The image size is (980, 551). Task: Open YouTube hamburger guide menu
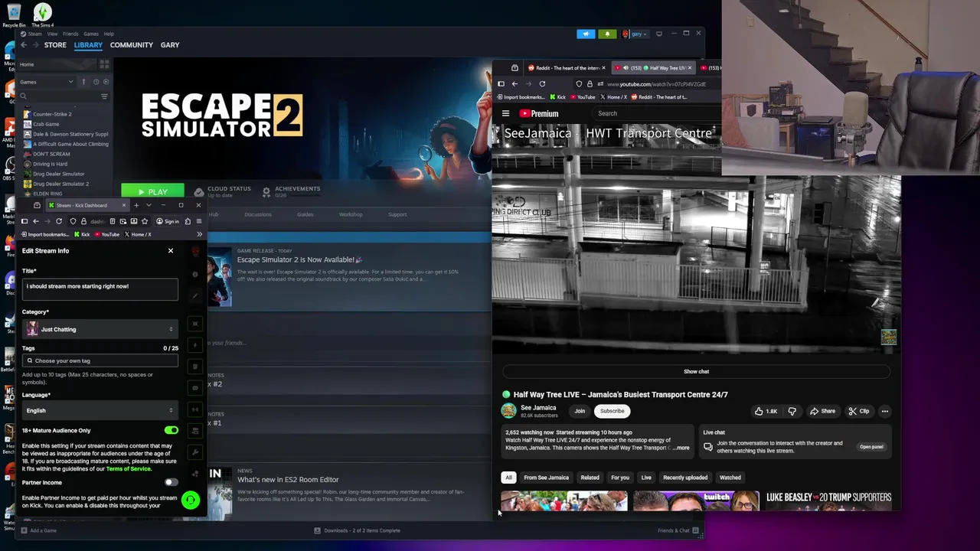(x=505, y=113)
